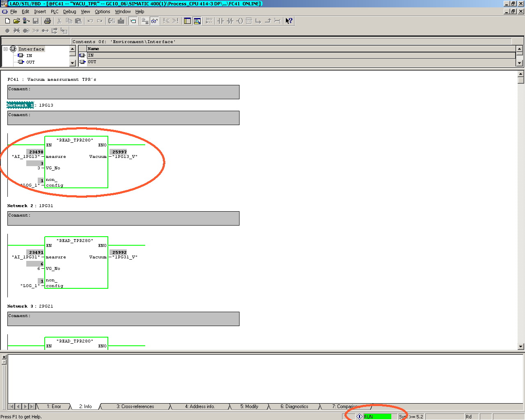Open the PLC menu

click(x=55, y=11)
